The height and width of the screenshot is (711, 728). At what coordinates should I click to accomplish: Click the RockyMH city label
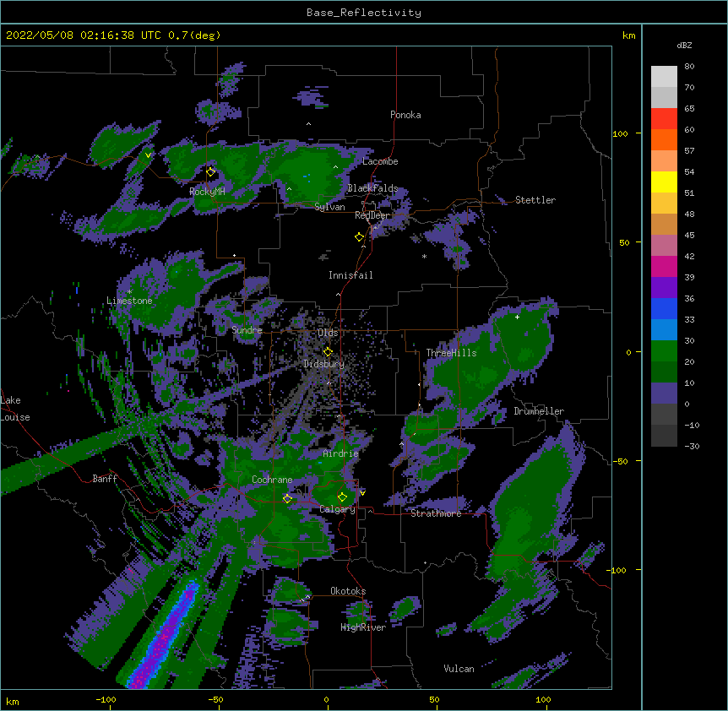[207, 192]
